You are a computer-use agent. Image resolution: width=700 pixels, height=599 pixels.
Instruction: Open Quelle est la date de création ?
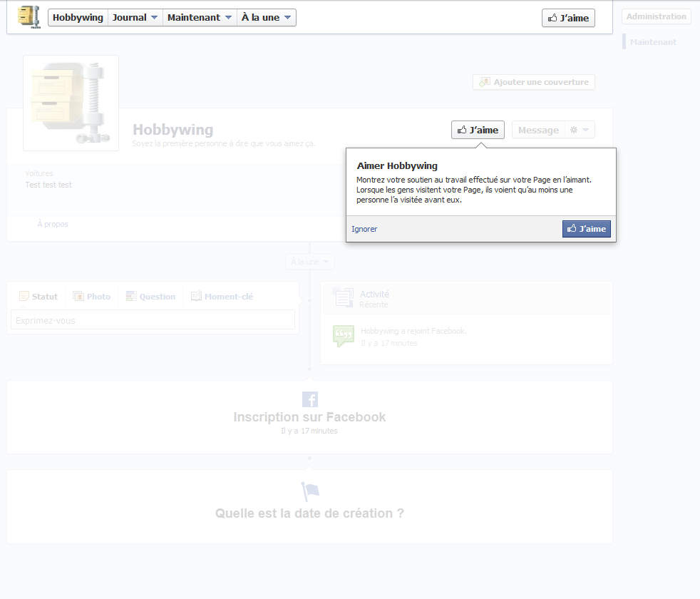click(310, 513)
